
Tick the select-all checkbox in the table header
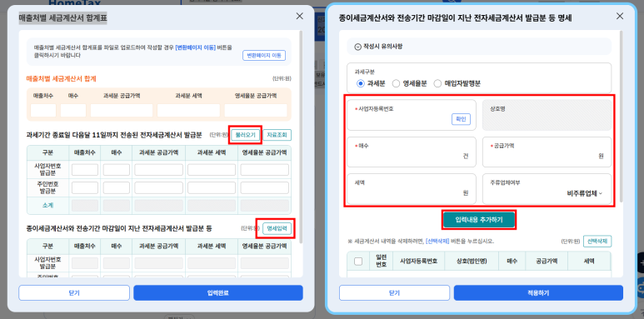coord(358,262)
